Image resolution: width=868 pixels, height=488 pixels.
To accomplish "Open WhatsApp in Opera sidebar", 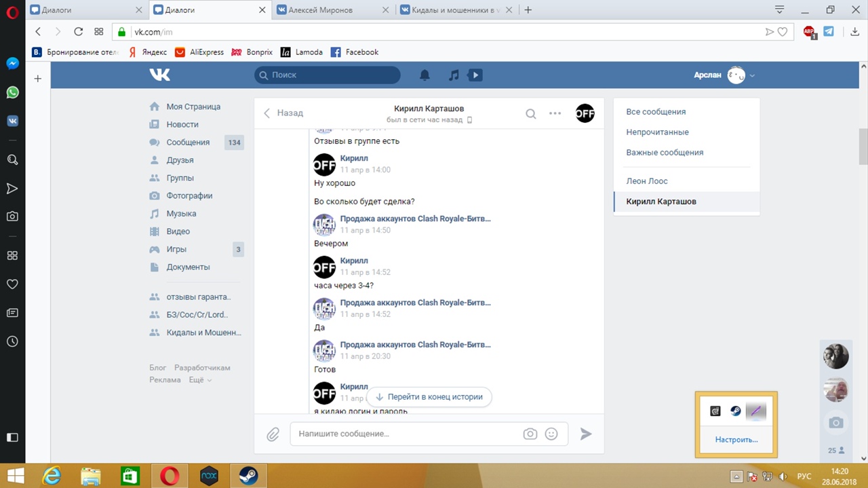I will 12,92.
